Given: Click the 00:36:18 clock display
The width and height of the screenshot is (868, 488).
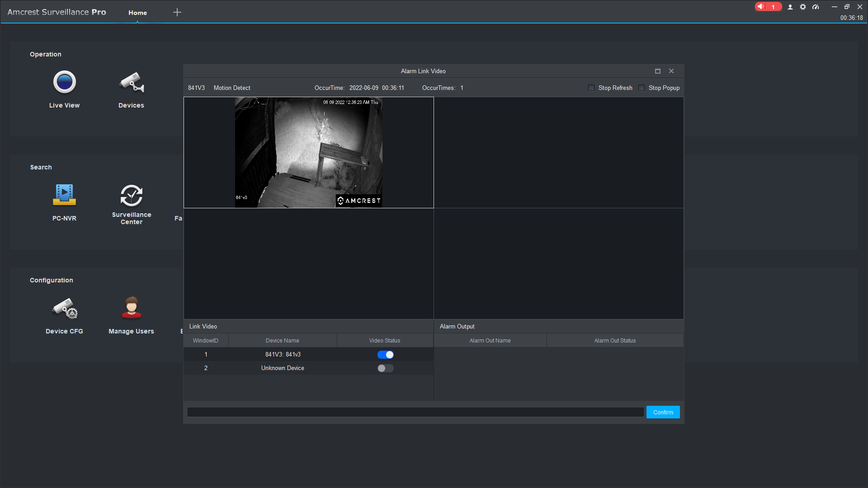Looking at the screenshot, I should click(852, 18).
